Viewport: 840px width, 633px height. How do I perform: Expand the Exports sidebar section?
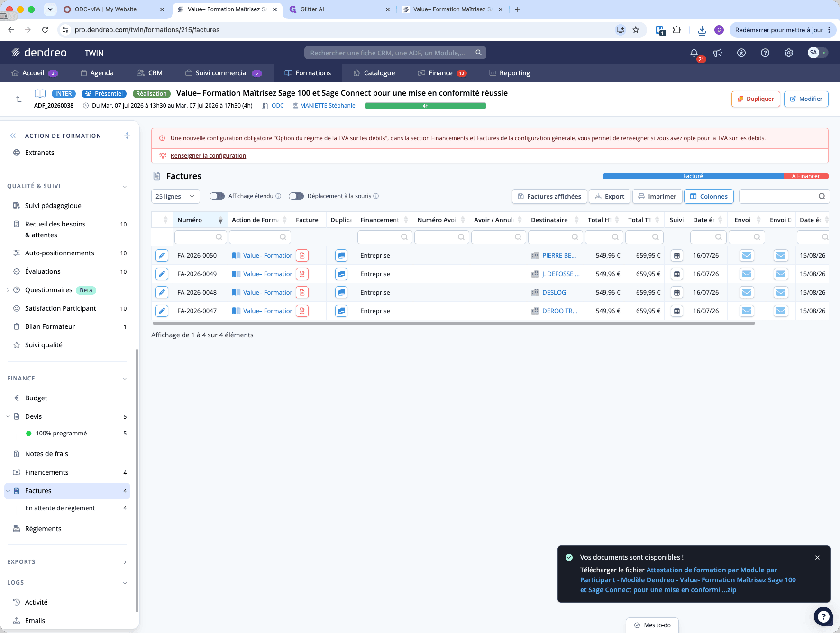coord(125,562)
